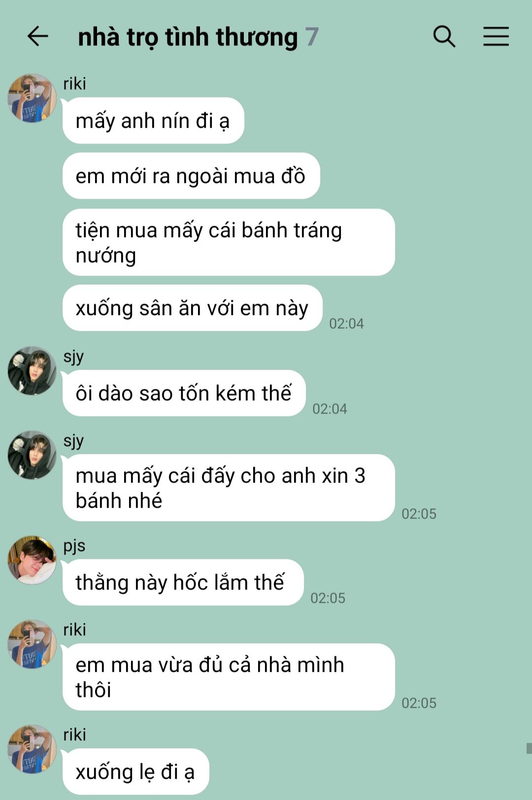This screenshot has width=532, height=800.
Task: Tap the 'xuống sân ăn với em này' bubble
Action: tap(193, 308)
